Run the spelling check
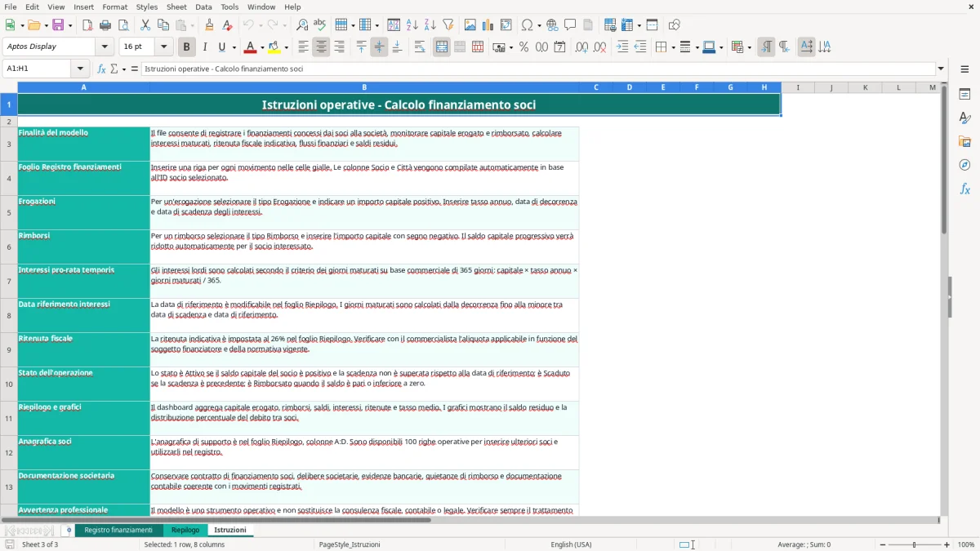The image size is (980, 551). pyautogui.click(x=319, y=25)
